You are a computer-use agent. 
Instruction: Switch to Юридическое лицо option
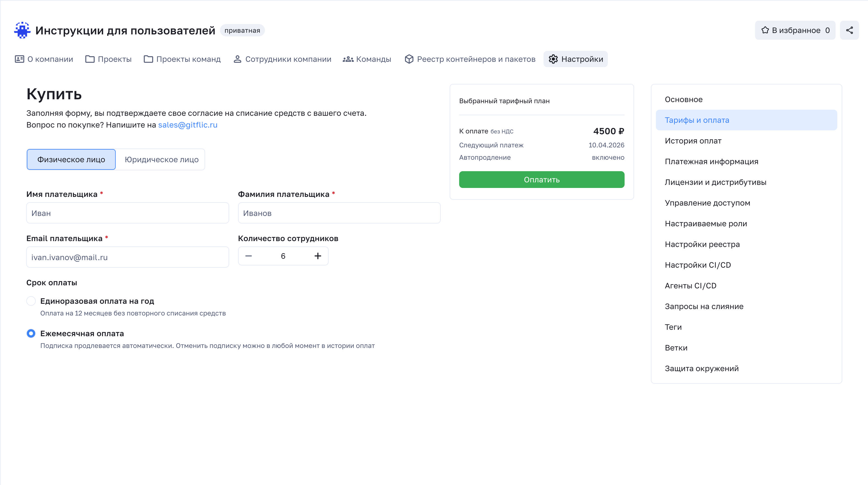tap(162, 159)
